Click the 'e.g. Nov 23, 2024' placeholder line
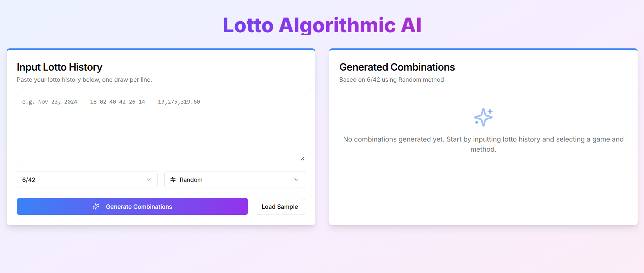 pos(111,102)
